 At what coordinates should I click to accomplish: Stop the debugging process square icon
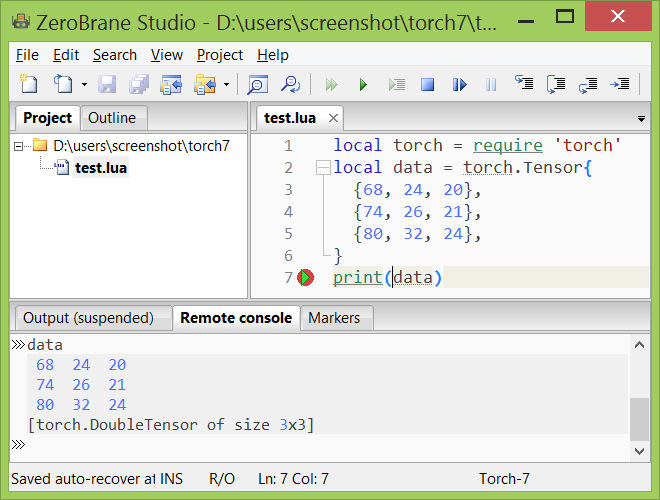428,85
